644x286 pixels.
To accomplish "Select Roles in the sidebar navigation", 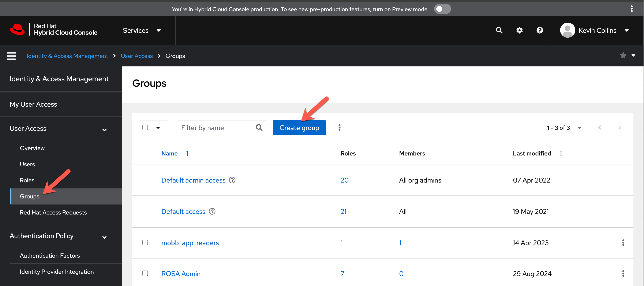I will click(27, 180).
